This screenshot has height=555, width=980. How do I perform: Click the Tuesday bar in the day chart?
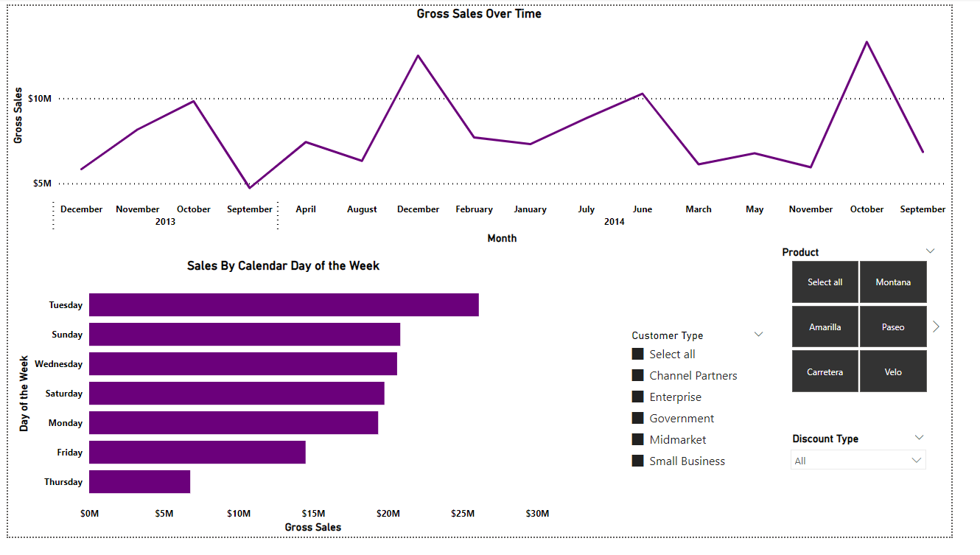[x=284, y=304]
